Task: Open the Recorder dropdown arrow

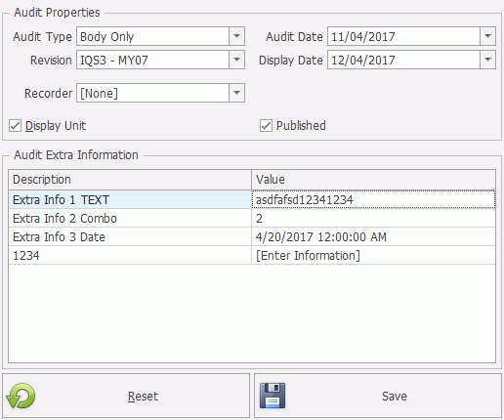Action: 236,93
